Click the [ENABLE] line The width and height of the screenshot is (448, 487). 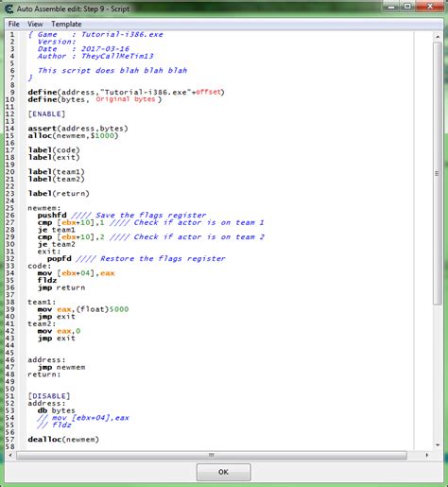point(46,113)
